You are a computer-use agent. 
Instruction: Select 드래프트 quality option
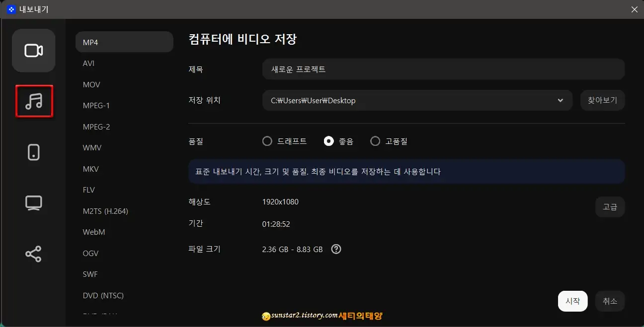(267, 141)
